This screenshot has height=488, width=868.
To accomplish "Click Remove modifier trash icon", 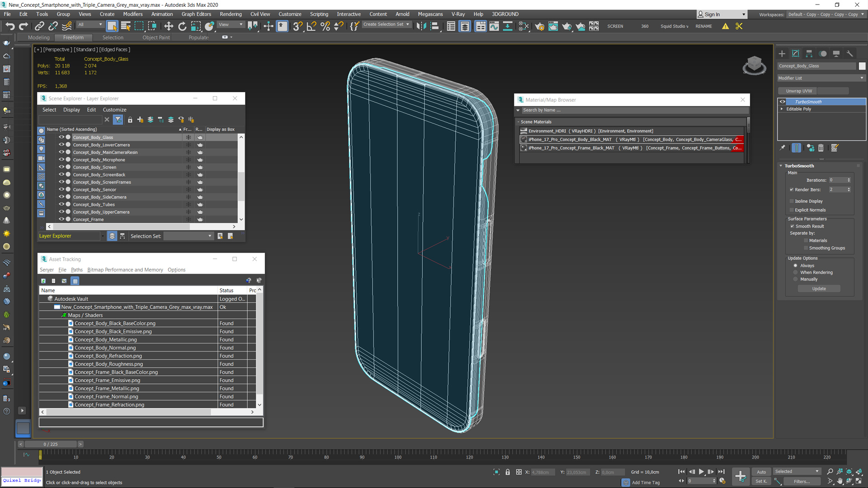I will (x=821, y=148).
